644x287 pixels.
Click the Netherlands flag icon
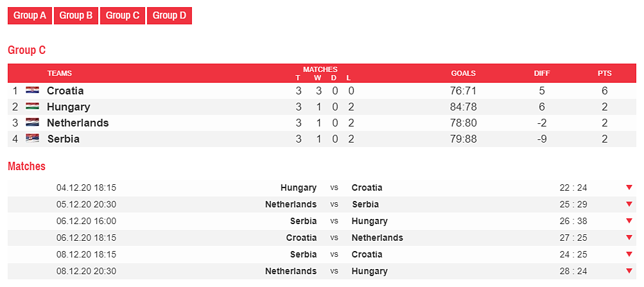[32, 123]
